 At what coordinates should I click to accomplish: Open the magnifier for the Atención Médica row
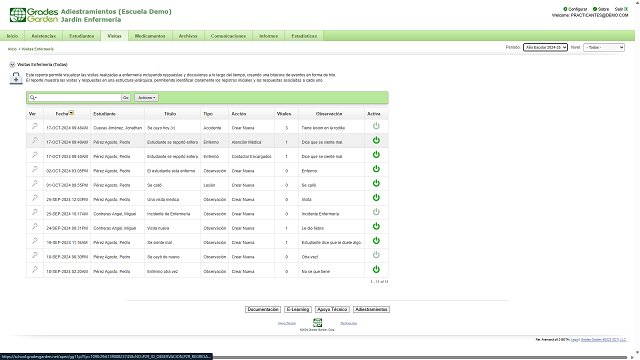pyautogui.click(x=35, y=140)
